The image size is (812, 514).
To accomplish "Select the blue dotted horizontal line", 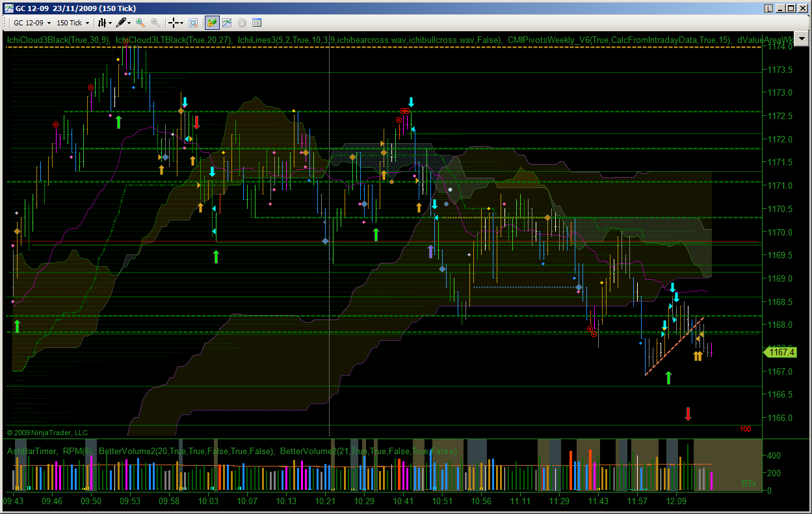I will 525,287.
